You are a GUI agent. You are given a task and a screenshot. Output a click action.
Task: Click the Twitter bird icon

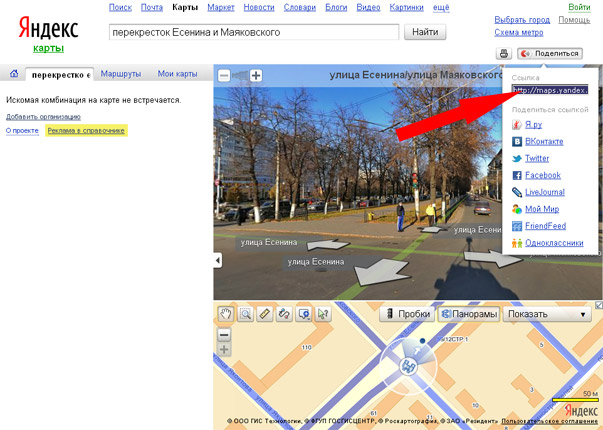tap(517, 158)
